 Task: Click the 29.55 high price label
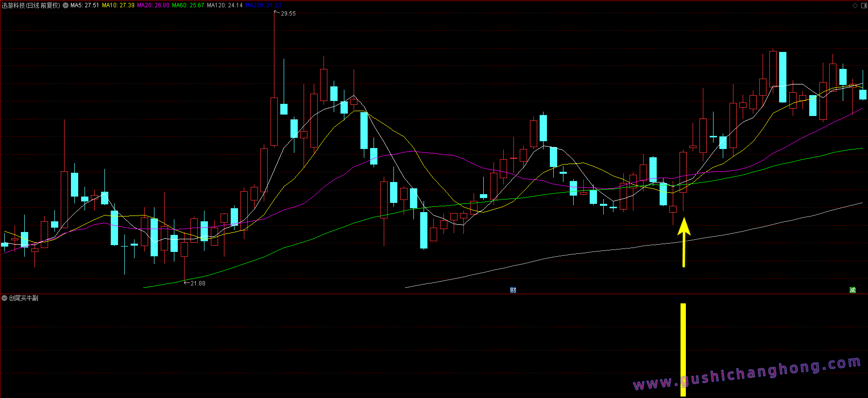click(x=288, y=14)
